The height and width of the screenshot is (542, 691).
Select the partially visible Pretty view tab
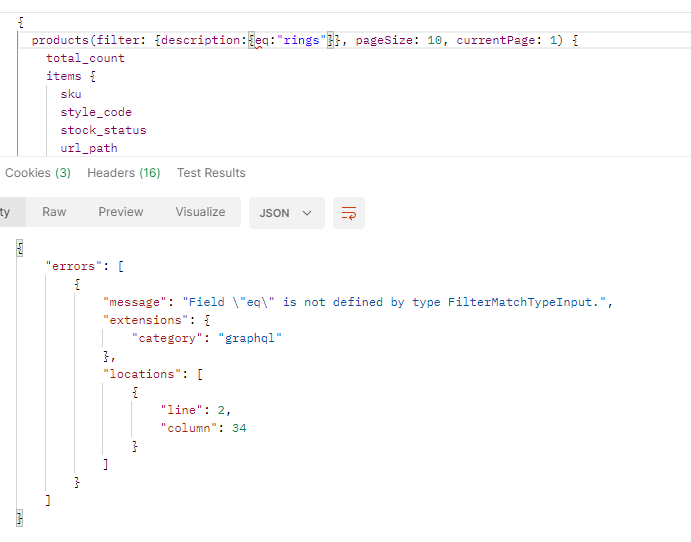click(6, 212)
